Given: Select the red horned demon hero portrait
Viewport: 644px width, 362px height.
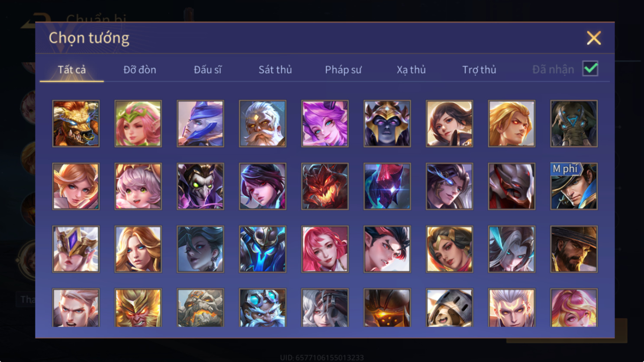Looking at the screenshot, I should click(x=325, y=186).
